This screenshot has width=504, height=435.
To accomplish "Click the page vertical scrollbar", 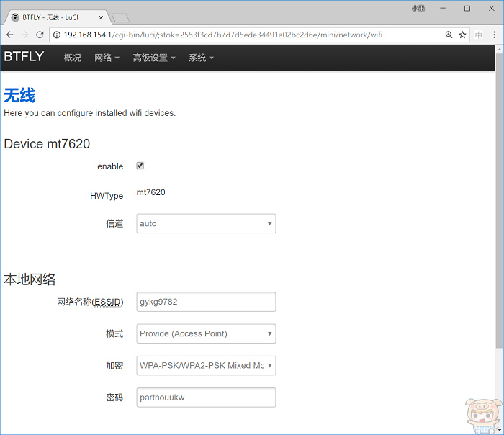I will [x=499, y=199].
